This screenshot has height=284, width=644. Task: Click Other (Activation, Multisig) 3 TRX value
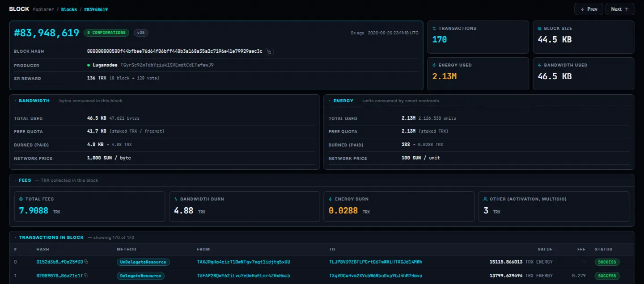[492, 211]
